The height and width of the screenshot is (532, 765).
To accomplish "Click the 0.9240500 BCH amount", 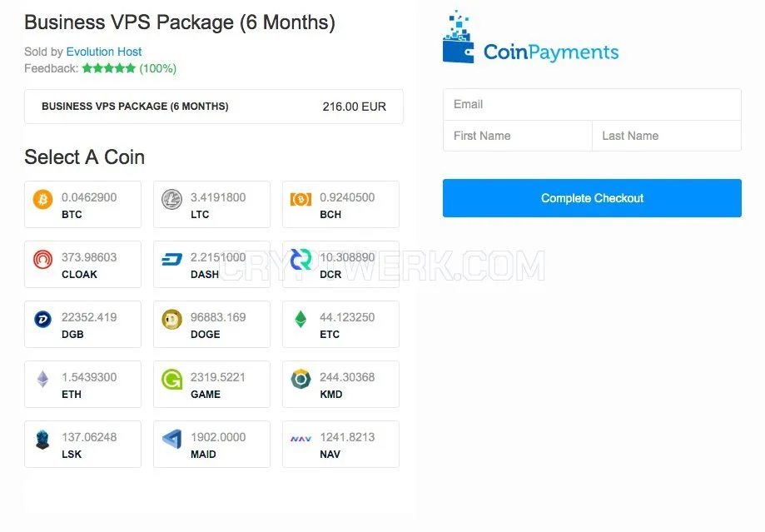I will [x=347, y=197].
